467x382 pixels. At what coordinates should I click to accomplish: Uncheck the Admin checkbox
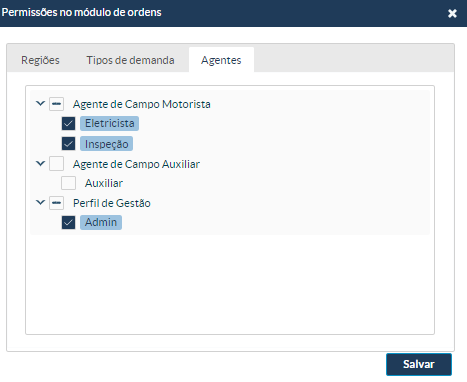coord(68,222)
